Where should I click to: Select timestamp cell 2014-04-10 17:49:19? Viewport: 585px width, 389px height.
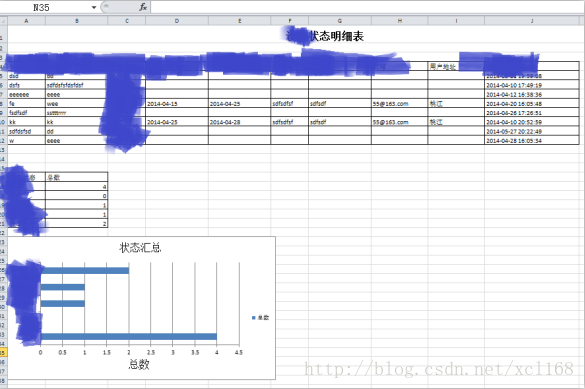click(532, 85)
